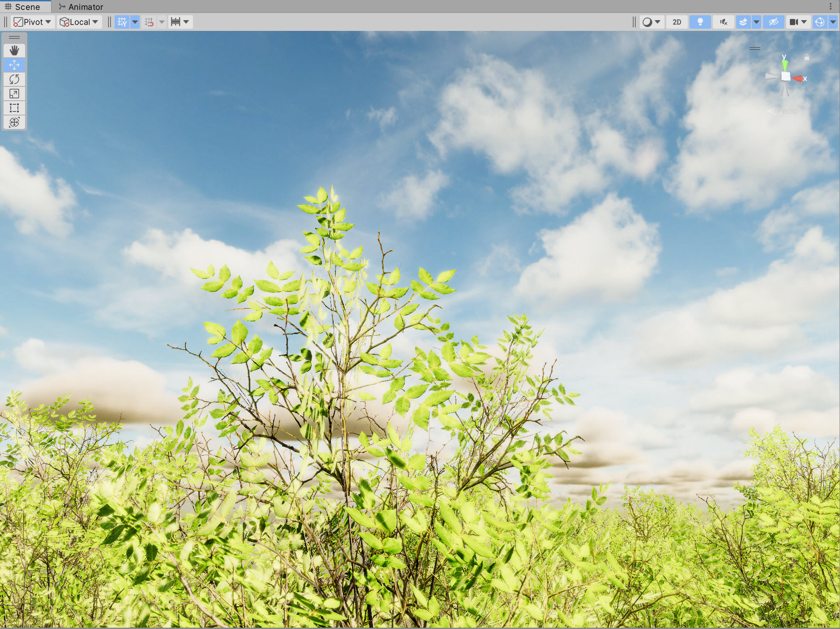Open the Local handle rotation dropdown
Screen dimensions: 840x629
[x=79, y=22]
